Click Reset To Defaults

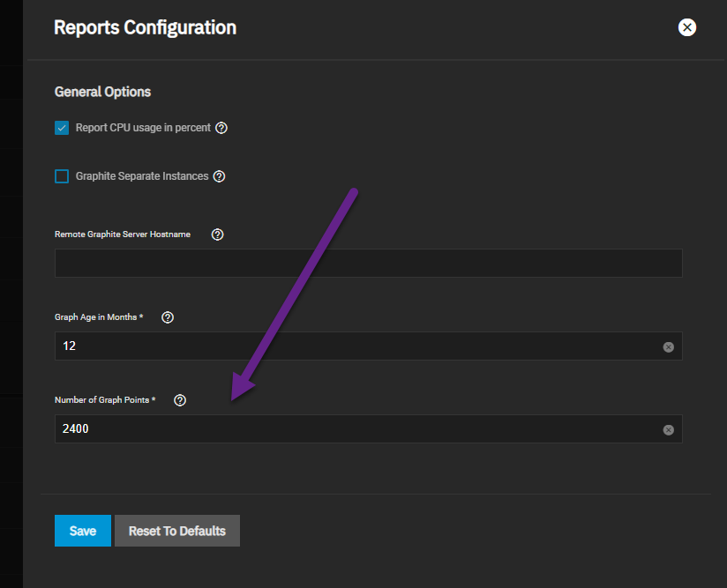click(176, 531)
